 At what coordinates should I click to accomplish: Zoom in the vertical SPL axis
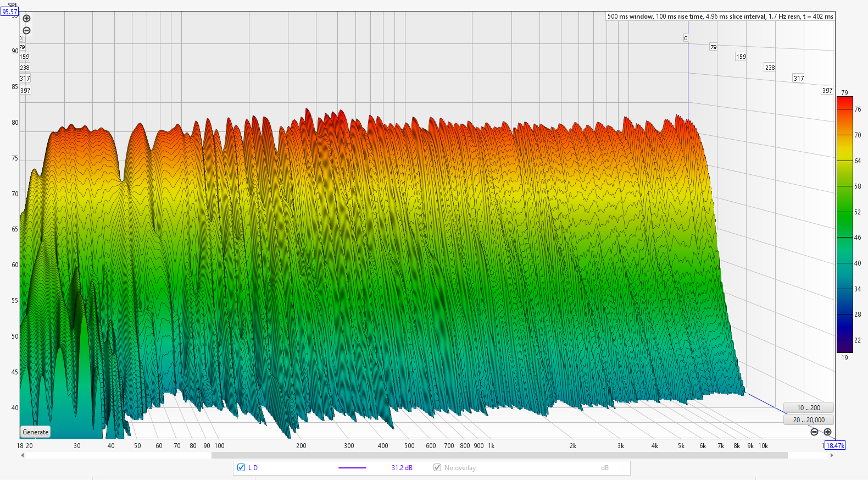point(26,19)
